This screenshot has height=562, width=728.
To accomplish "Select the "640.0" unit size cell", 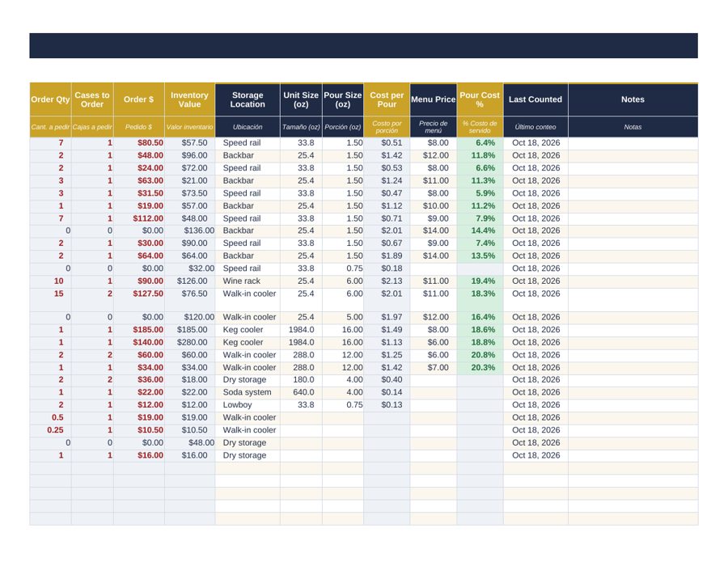I will tap(301, 393).
